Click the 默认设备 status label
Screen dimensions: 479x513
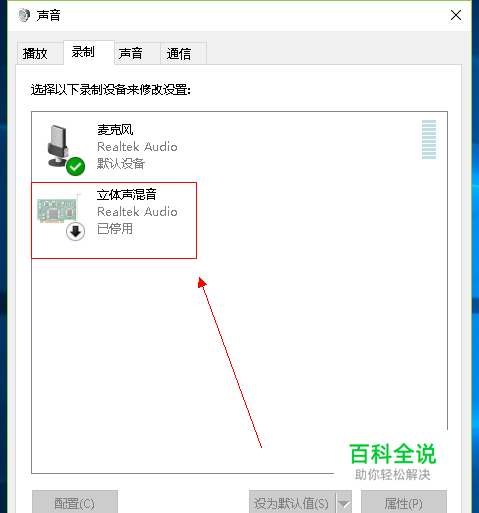121,164
